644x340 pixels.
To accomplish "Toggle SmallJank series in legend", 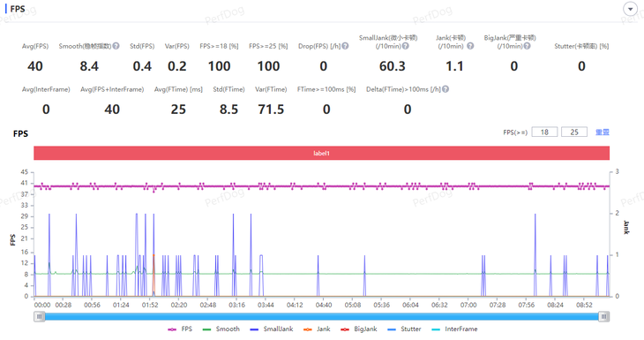I will 272,329.
